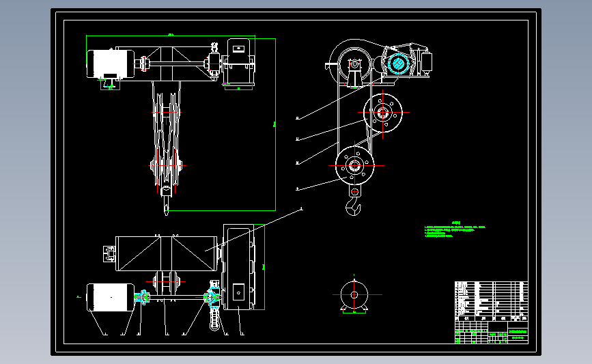Select the green technical notes text block
The image size is (592, 364).
455,230
